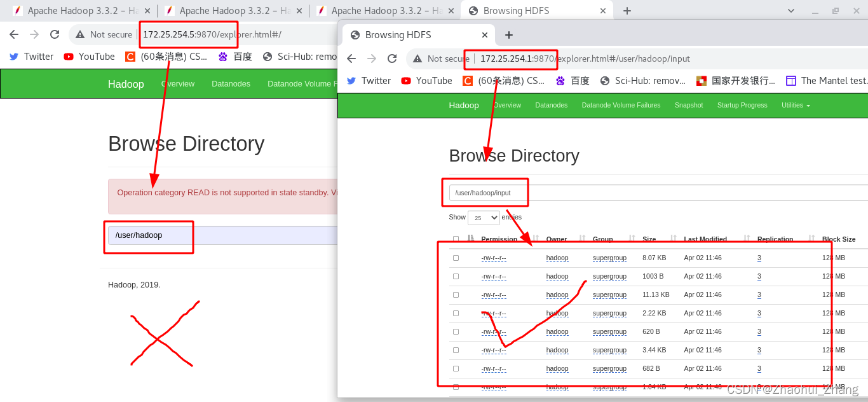Check the box for the 2.22 KB file
Image resolution: width=868 pixels, height=402 pixels.
[x=456, y=313]
